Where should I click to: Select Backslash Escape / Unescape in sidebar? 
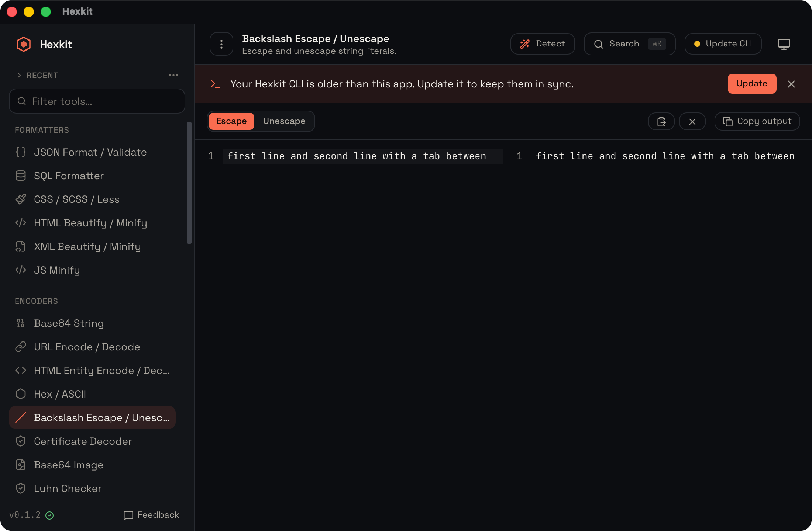coord(92,418)
